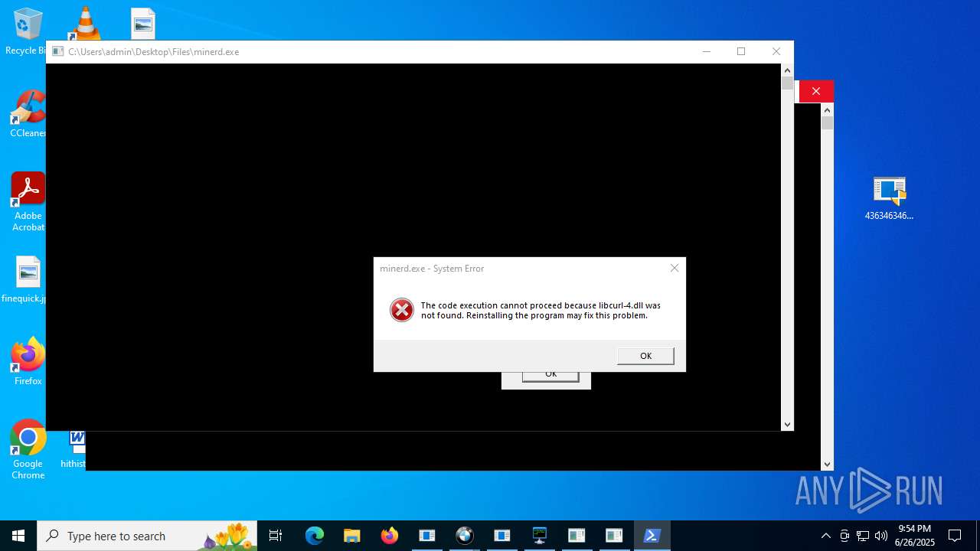The width and height of the screenshot is (980, 551).
Task: Open the Google Chrome desktop shortcut
Action: click(28, 450)
